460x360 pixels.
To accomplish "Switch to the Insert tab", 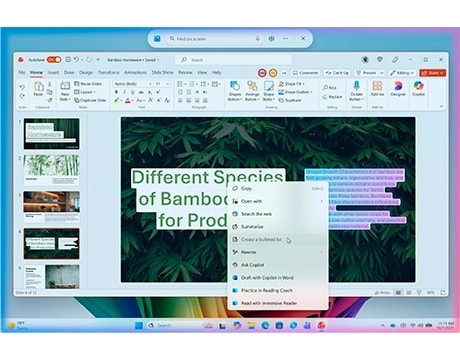I will coord(53,72).
